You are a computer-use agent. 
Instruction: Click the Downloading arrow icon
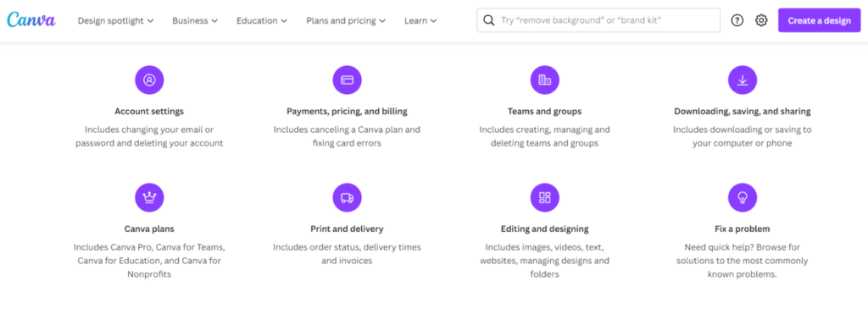[x=743, y=80]
